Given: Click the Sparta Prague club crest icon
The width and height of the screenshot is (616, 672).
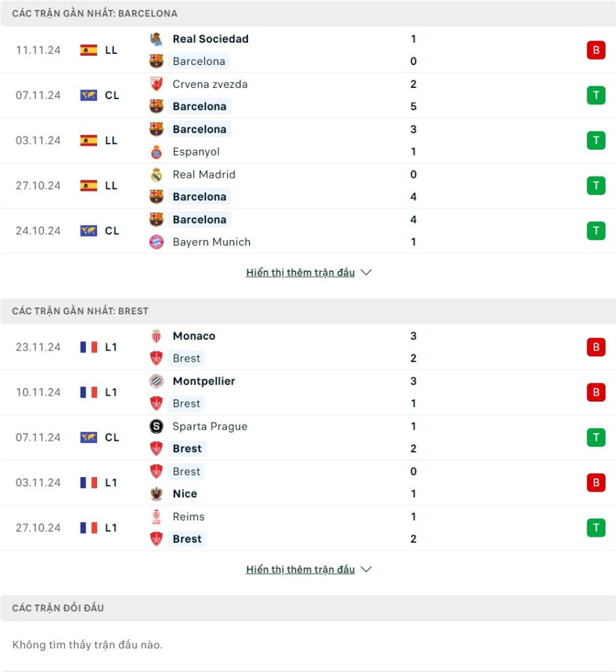Looking at the screenshot, I should pos(156,427).
